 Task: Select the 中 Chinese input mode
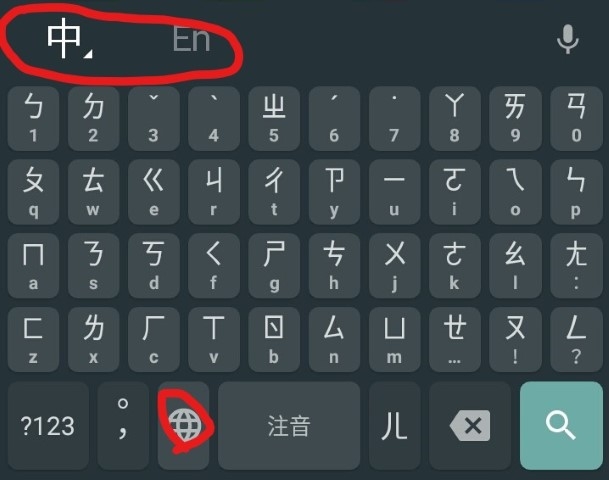click(x=64, y=38)
